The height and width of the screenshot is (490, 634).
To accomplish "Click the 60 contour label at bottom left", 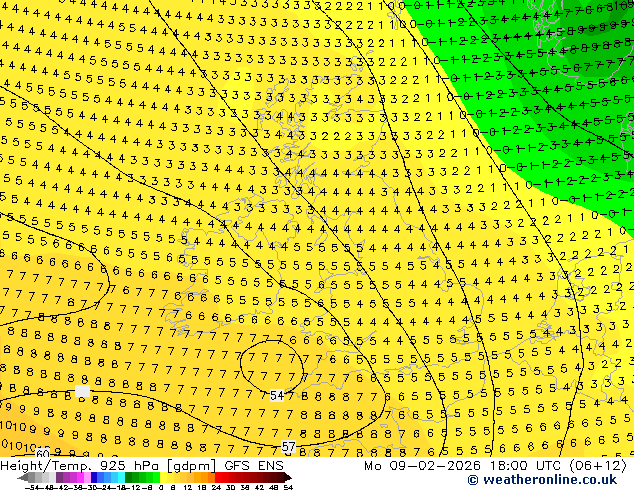I will point(42,453).
